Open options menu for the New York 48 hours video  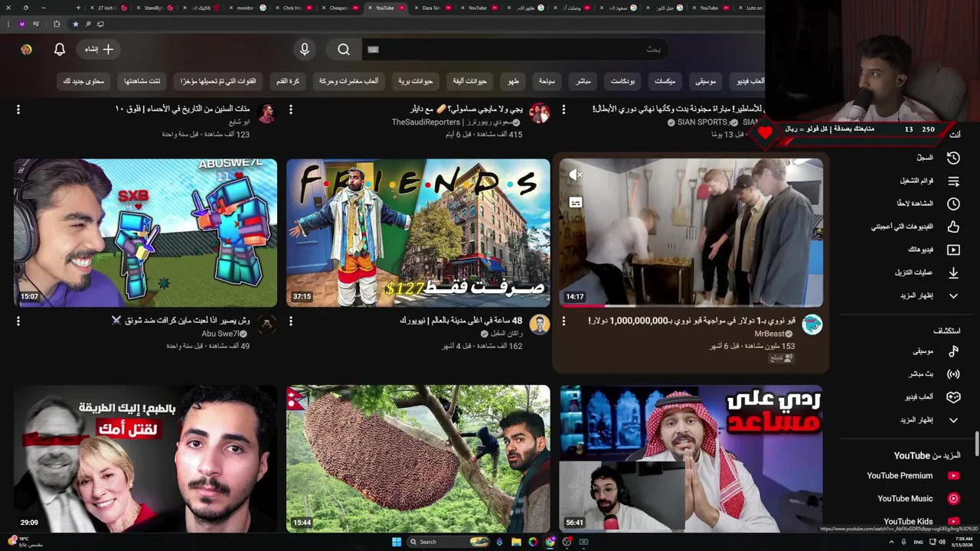tap(290, 321)
